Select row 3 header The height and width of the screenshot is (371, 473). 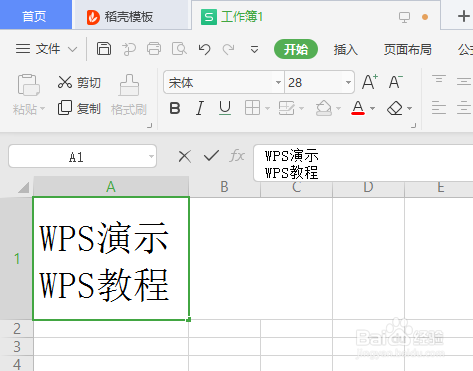tap(17, 347)
